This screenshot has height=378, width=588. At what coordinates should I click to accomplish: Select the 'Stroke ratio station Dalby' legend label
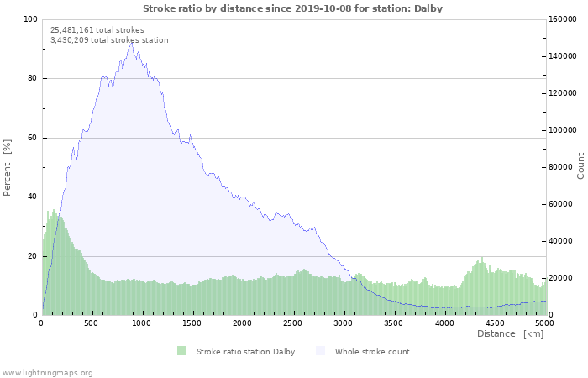[x=245, y=352]
